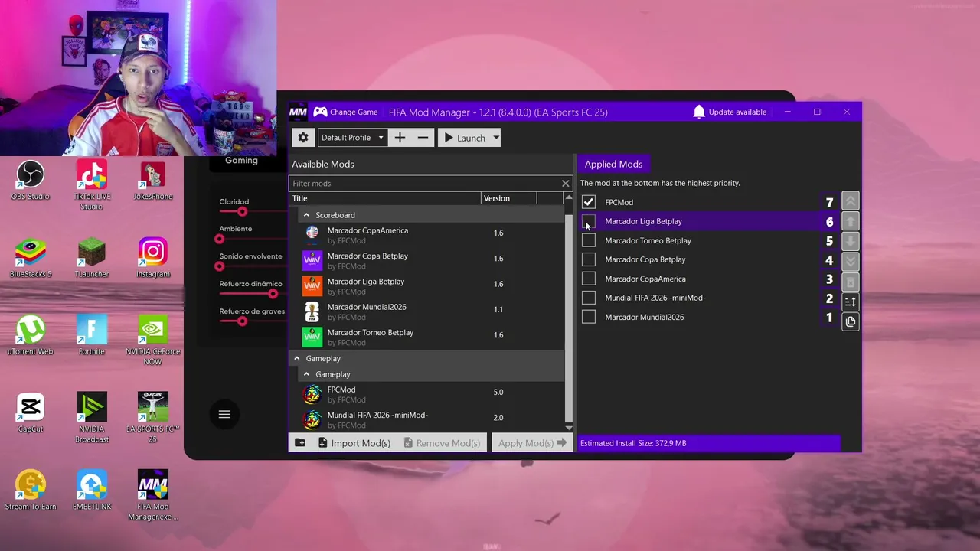Viewport: 980px width, 551px height.
Task: Enable Marcador CopaAmerica applied checkbox
Action: pyautogui.click(x=588, y=279)
